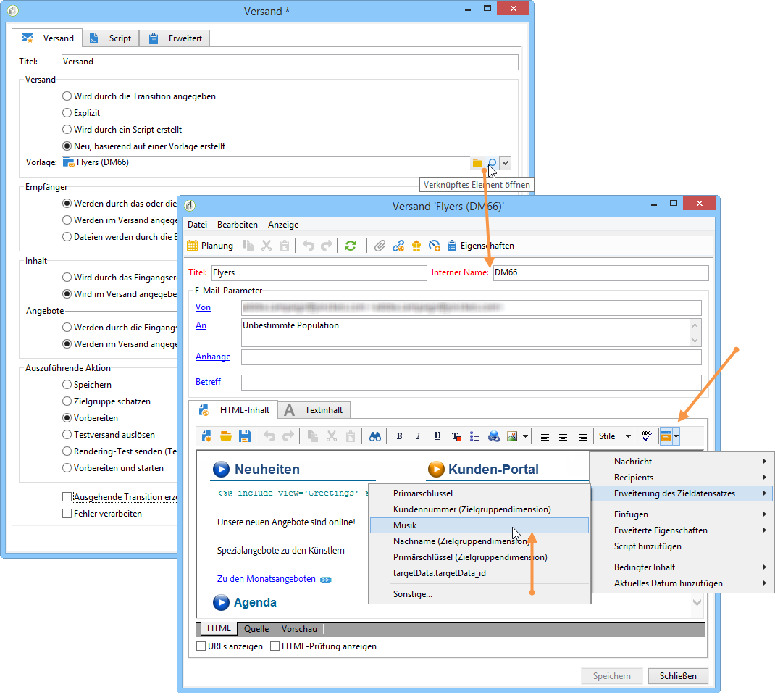Screen dimensions: 775x700
Task: Choose Sonstige... in the submenu
Action: pyautogui.click(x=479, y=594)
